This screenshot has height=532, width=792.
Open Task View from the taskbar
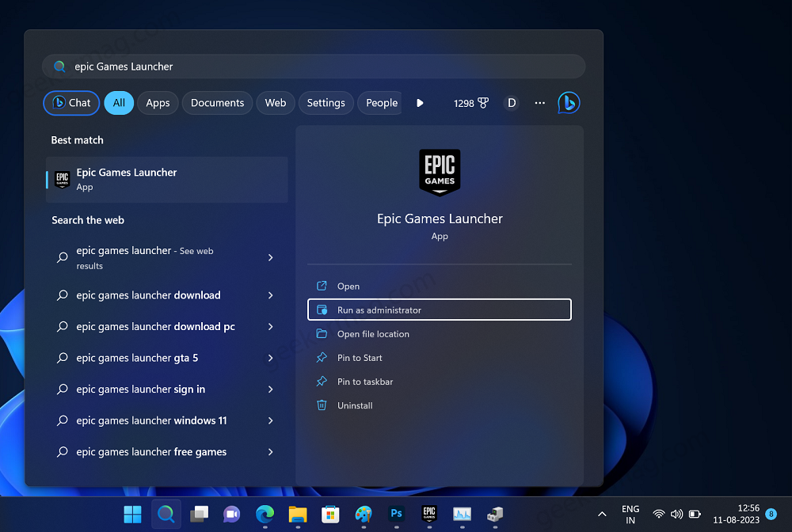[199, 515]
